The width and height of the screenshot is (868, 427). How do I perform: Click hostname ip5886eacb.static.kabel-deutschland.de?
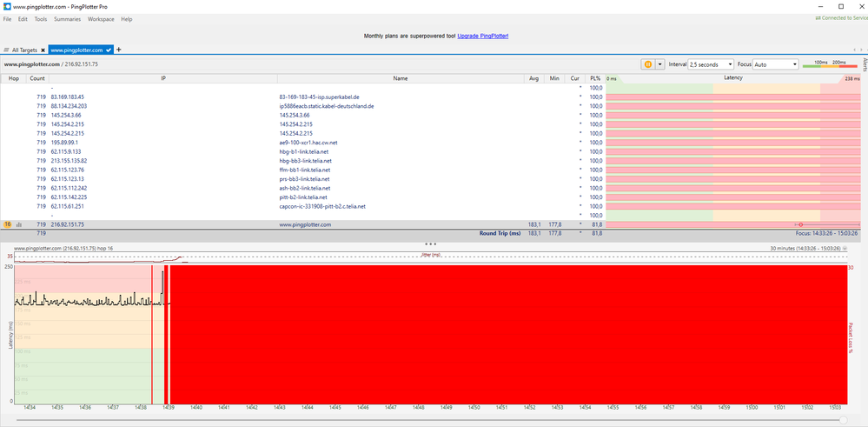327,106
